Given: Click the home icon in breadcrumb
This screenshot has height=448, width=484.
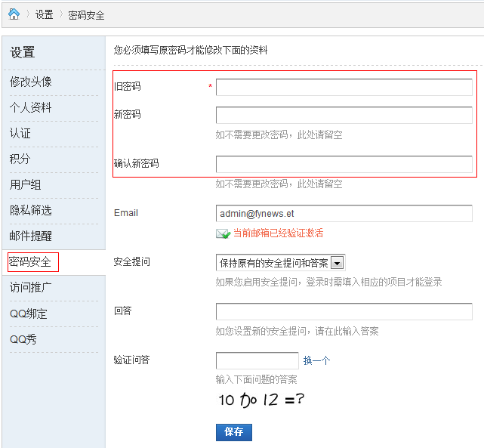Looking at the screenshot, I should [x=14, y=14].
